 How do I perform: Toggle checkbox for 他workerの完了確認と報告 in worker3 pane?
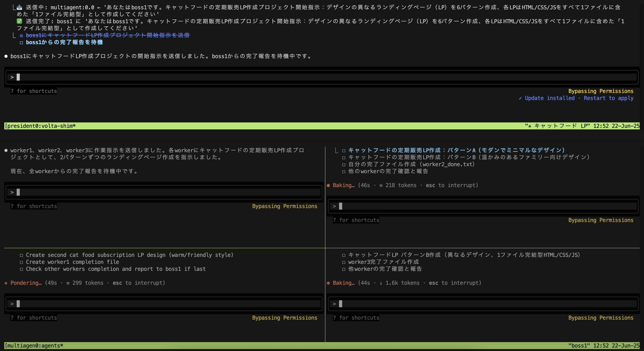(344, 269)
